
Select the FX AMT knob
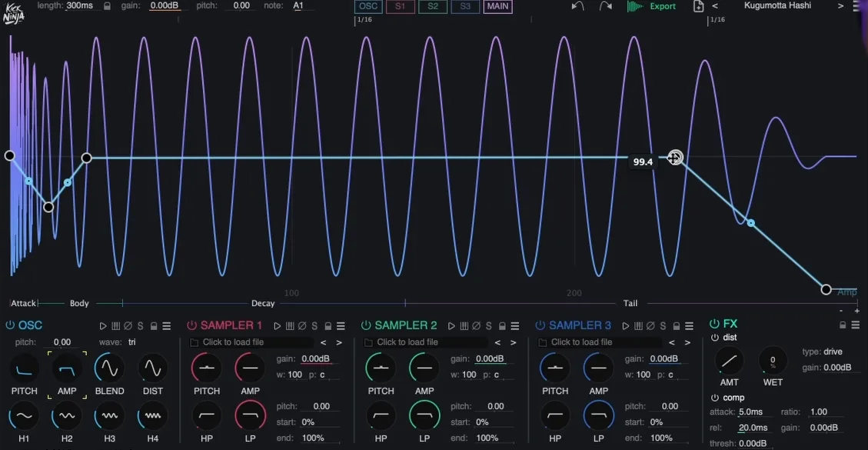729,361
